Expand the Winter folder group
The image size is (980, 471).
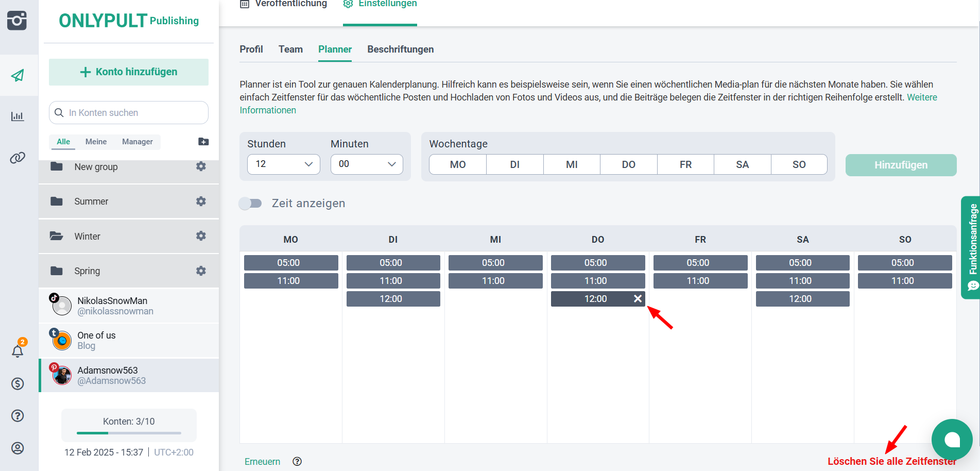point(88,237)
